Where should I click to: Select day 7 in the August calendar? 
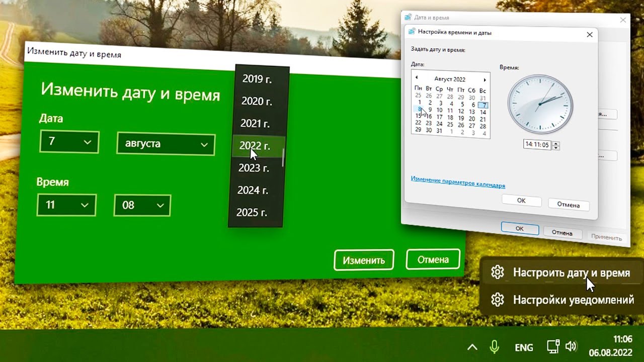[483, 106]
